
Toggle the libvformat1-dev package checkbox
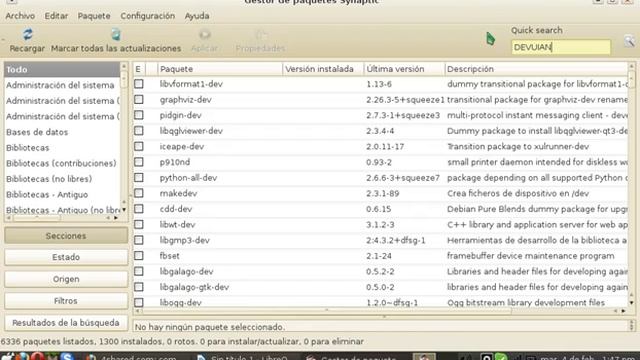click(139, 84)
